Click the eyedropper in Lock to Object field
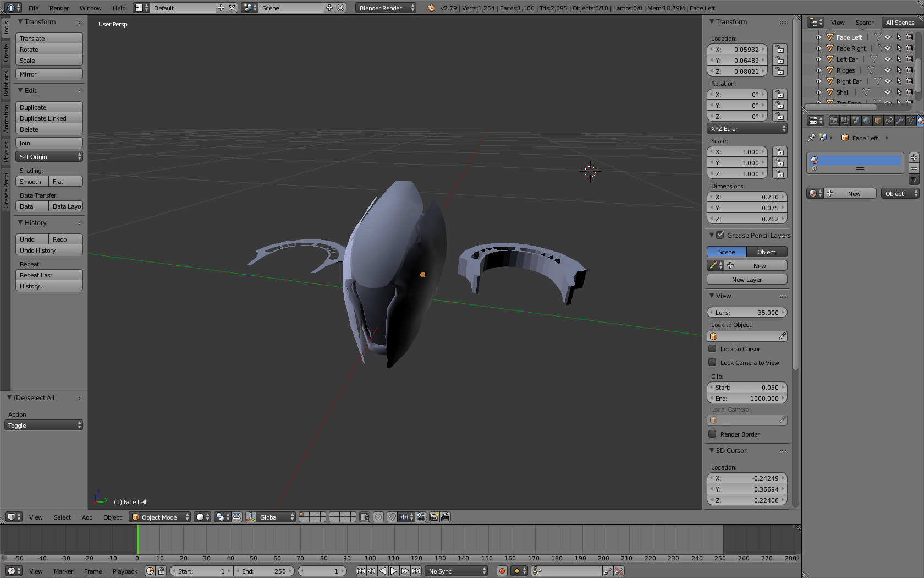The width and height of the screenshot is (924, 578). coord(782,336)
